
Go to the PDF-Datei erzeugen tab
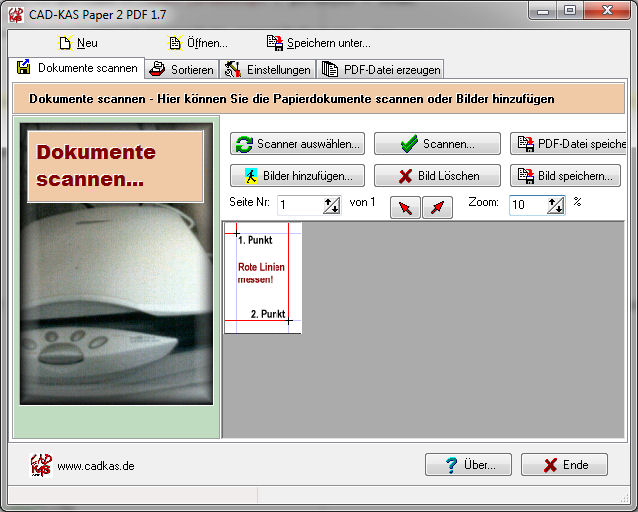coord(379,69)
